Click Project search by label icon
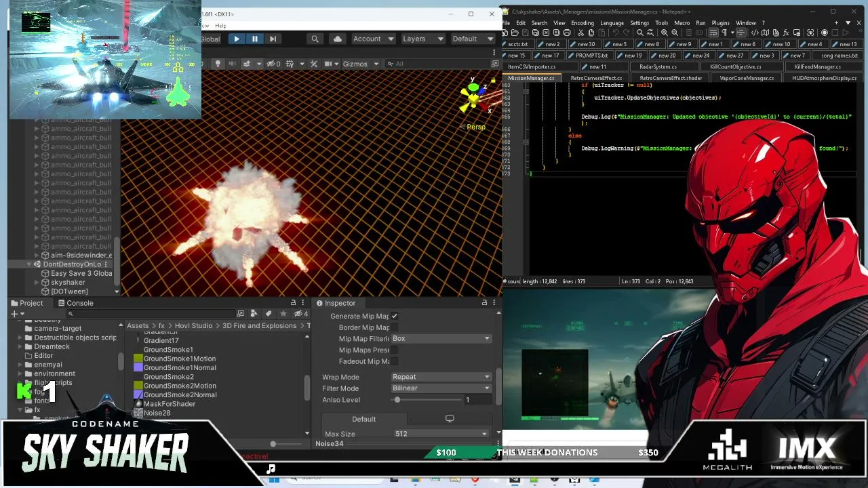868x488 pixels. (x=269, y=314)
